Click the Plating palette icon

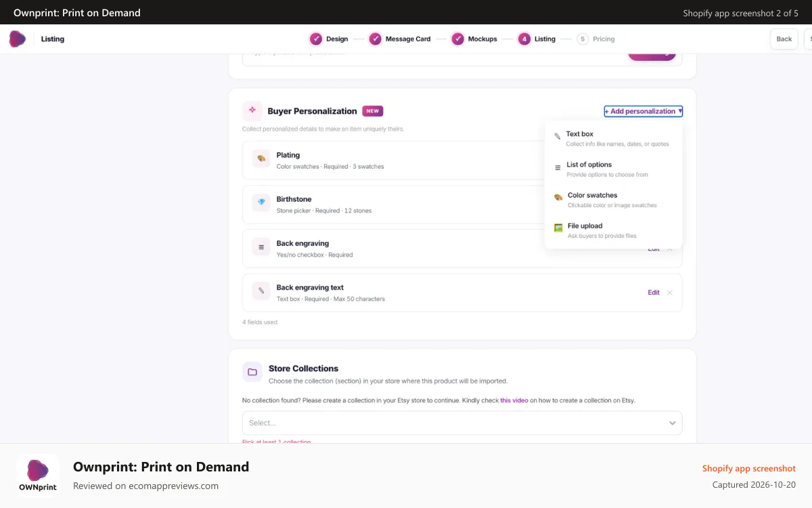pos(261,158)
